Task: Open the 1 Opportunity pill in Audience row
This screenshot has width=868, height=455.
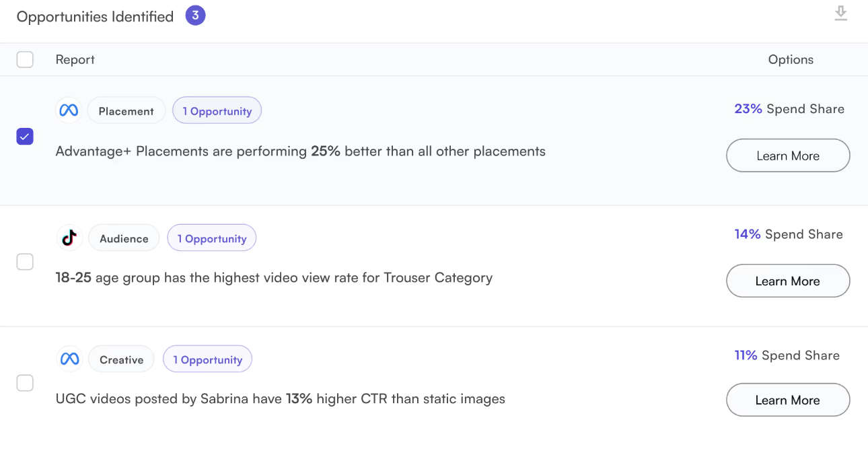Action: pos(212,238)
